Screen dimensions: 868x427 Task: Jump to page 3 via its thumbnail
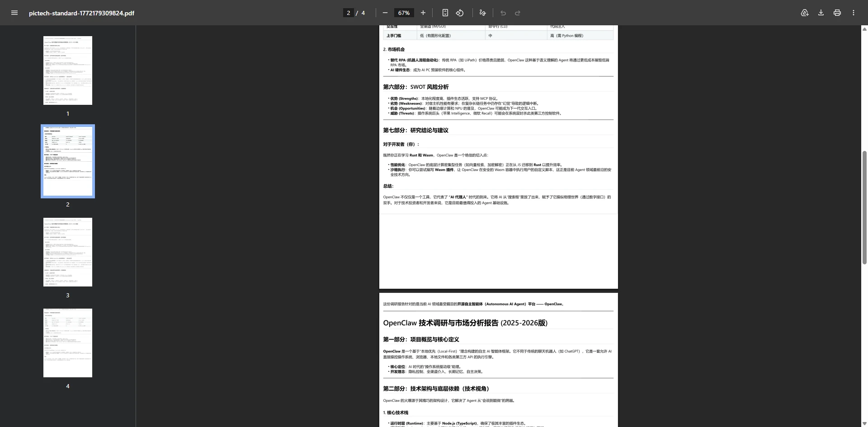[x=67, y=252]
